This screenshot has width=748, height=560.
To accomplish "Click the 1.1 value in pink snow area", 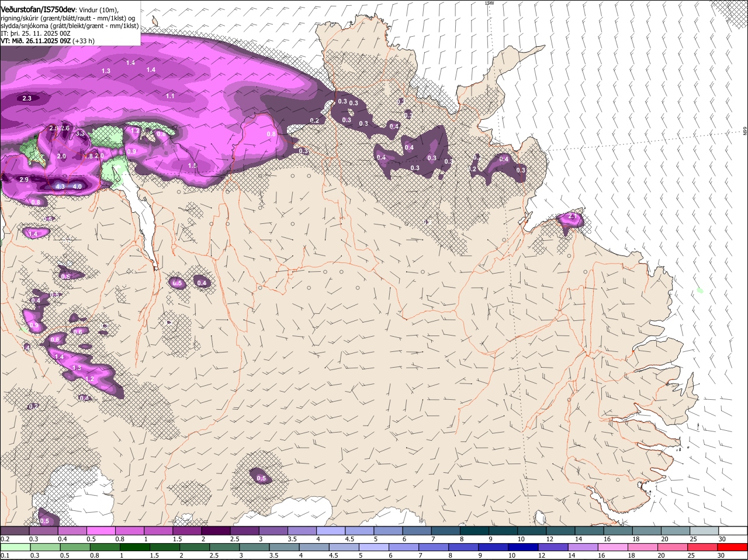I will point(170,96).
